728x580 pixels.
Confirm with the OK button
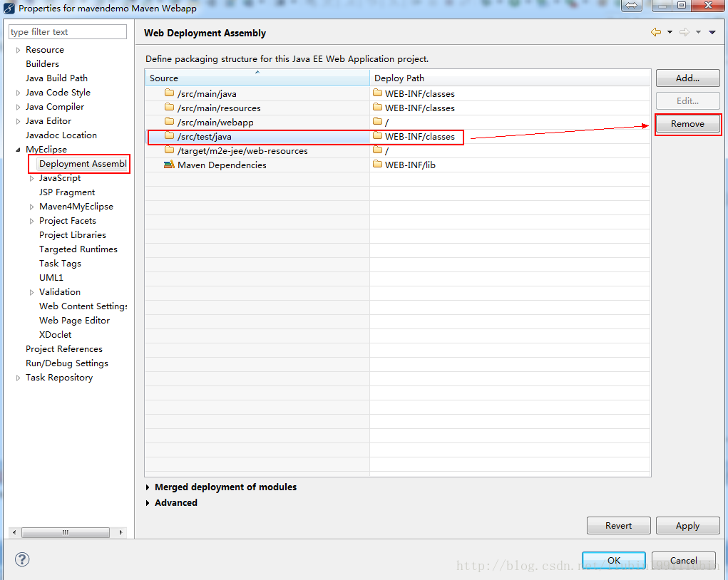click(x=614, y=560)
